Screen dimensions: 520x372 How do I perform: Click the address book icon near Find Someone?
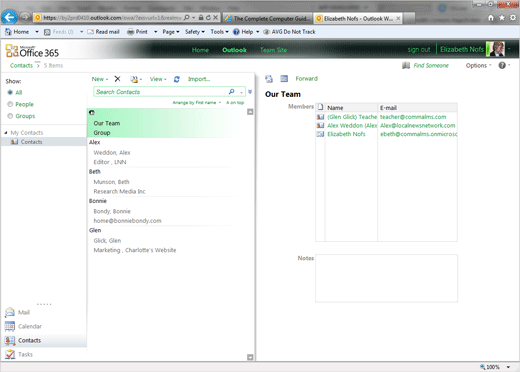point(406,65)
